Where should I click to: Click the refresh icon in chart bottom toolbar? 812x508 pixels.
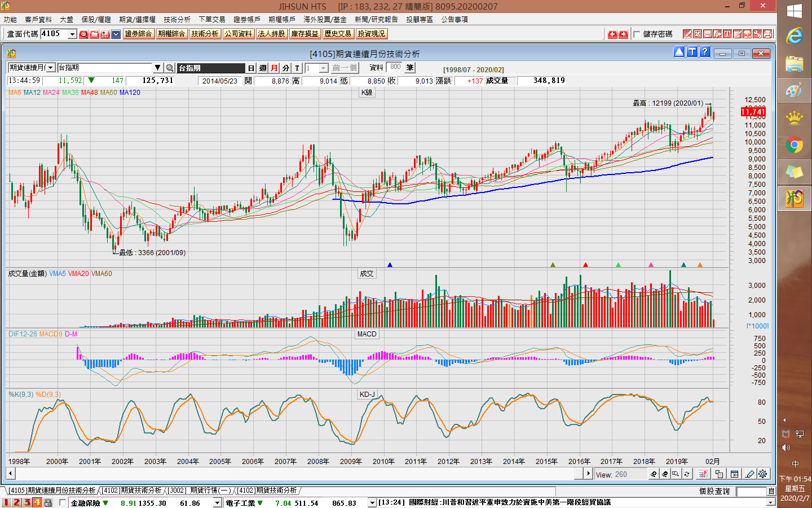(x=687, y=474)
